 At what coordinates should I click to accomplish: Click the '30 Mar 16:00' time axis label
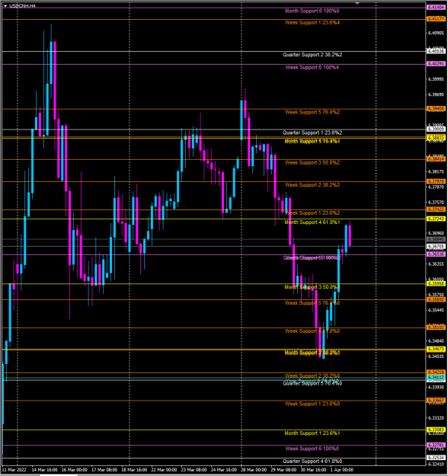(x=313, y=470)
